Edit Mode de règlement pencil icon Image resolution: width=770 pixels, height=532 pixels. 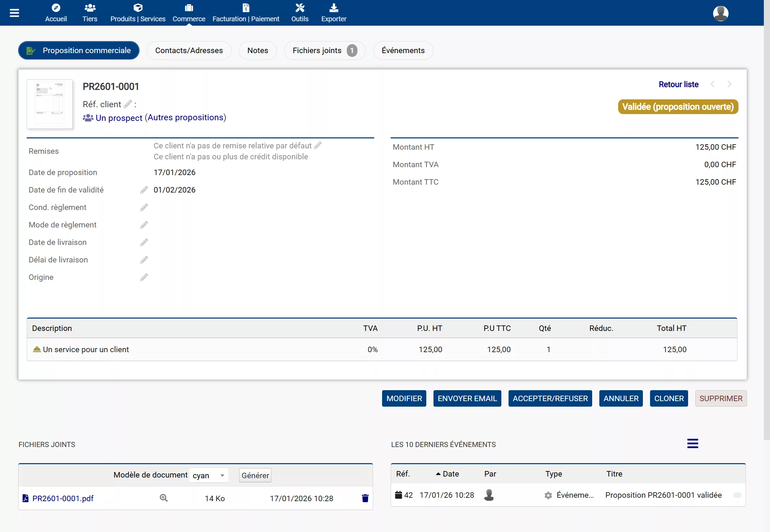tap(144, 225)
